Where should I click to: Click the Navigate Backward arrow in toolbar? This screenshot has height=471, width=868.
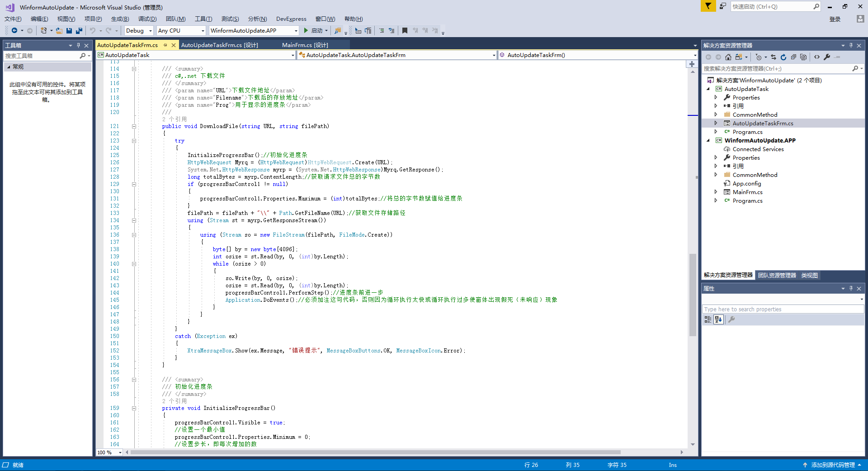coord(14,31)
